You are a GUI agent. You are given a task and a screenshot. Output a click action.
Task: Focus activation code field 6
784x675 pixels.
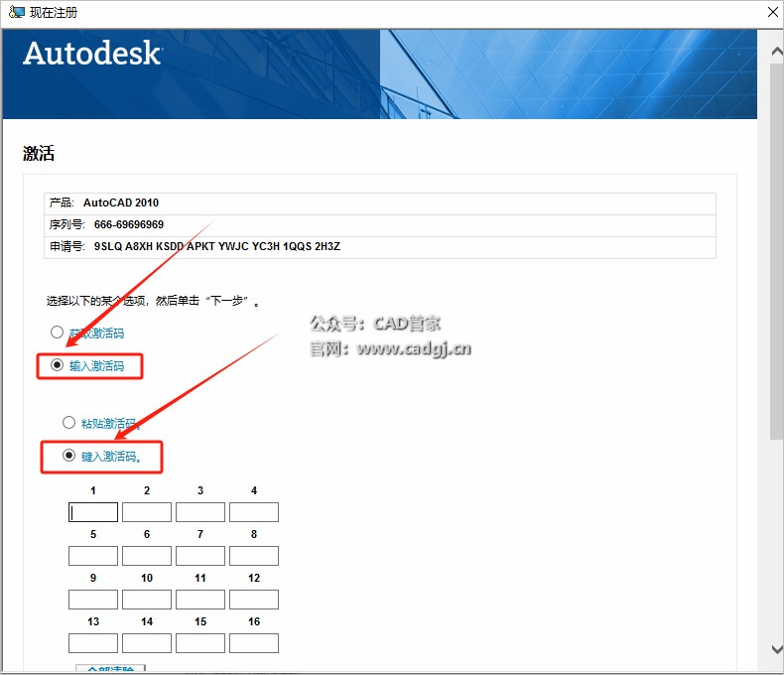[x=147, y=556]
